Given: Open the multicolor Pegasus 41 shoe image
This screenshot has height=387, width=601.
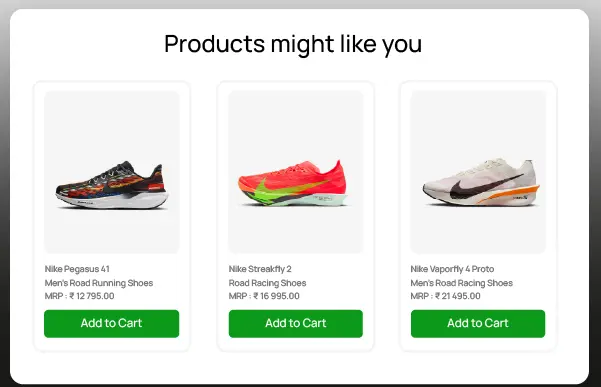Looking at the screenshot, I should [112, 172].
